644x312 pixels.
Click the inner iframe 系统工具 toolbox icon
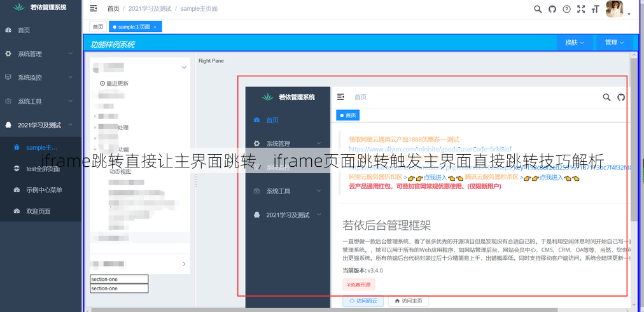[256, 191]
